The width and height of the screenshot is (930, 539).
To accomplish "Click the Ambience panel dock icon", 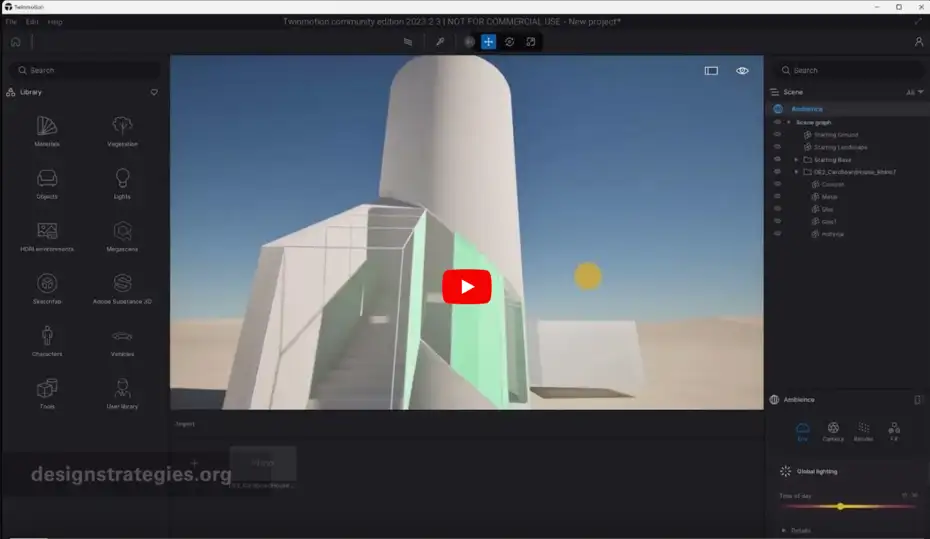I will tap(918, 400).
